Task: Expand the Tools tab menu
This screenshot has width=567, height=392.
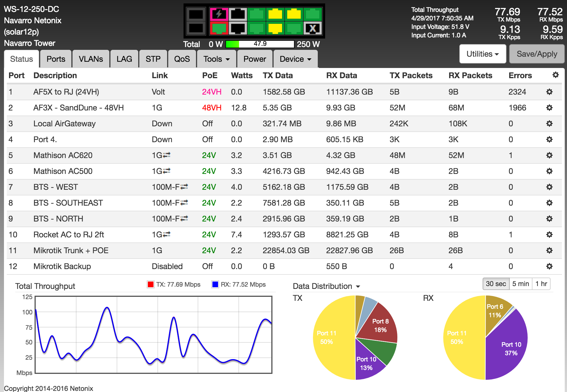Action: [x=216, y=59]
